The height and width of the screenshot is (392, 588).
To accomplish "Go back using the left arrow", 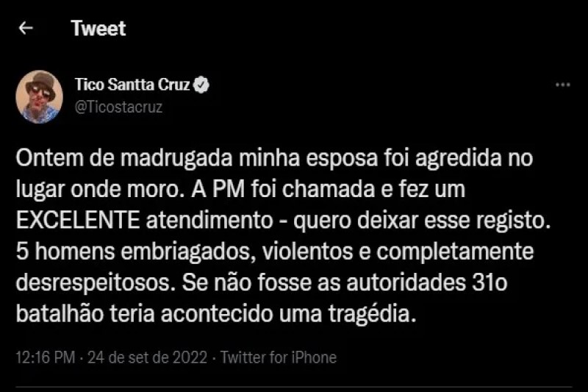I will pos(26,29).
